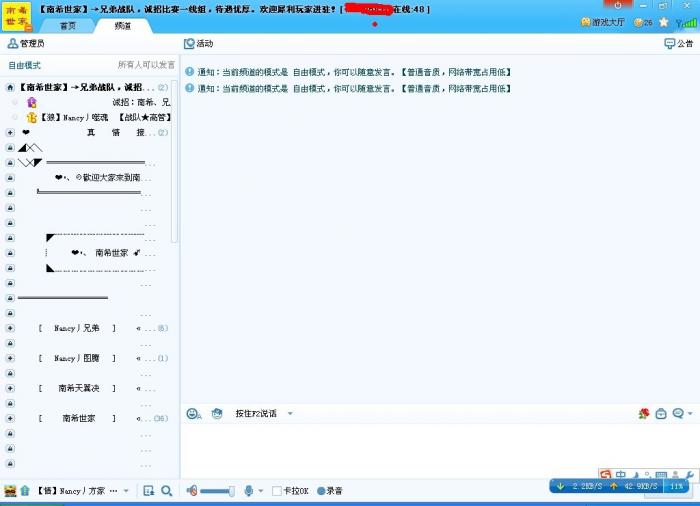Open Sogou settings with the wrench icon
The image size is (700, 506).
689,475
